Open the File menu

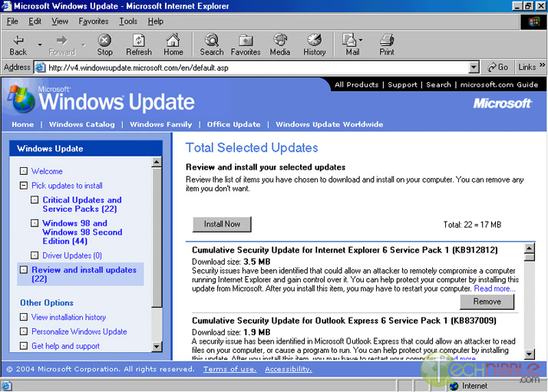[x=12, y=21]
